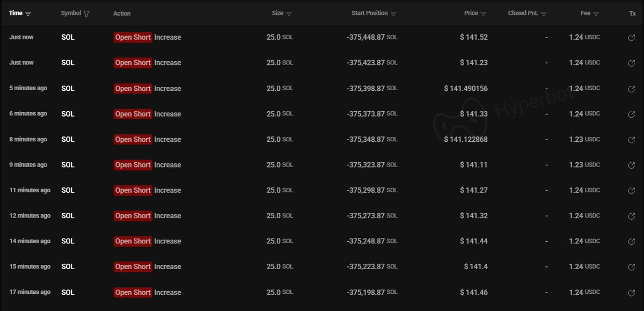The width and height of the screenshot is (644, 311).
Task: Sort by Closed PnL column
Action: pos(544,13)
